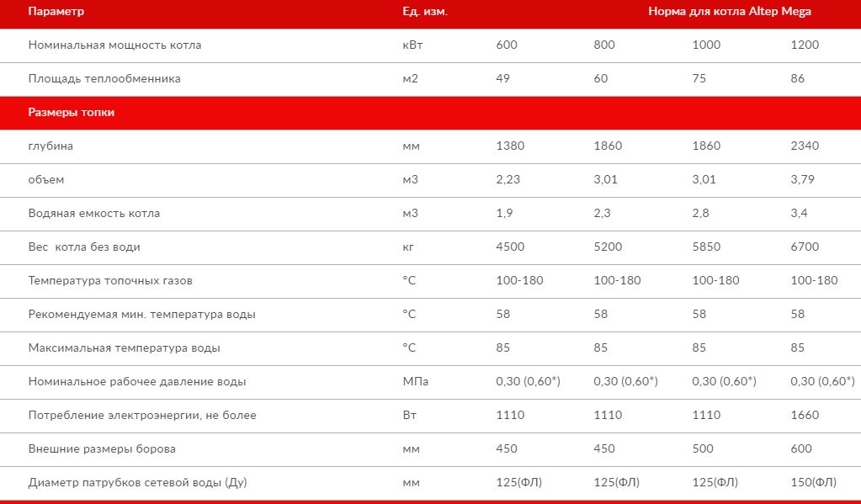The height and width of the screenshot is (504, 861).
Task: Click the Температура топочных газов label
Action: (x=110, y=280)
